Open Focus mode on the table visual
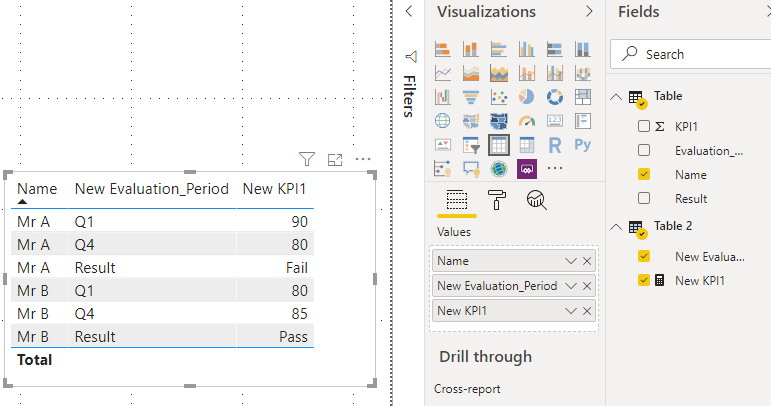The image size is (771, 406). click(335, 159)
